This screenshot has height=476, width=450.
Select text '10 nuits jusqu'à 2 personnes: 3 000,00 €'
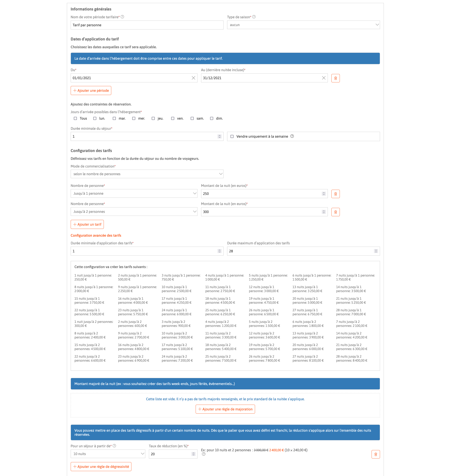[177, 335]
